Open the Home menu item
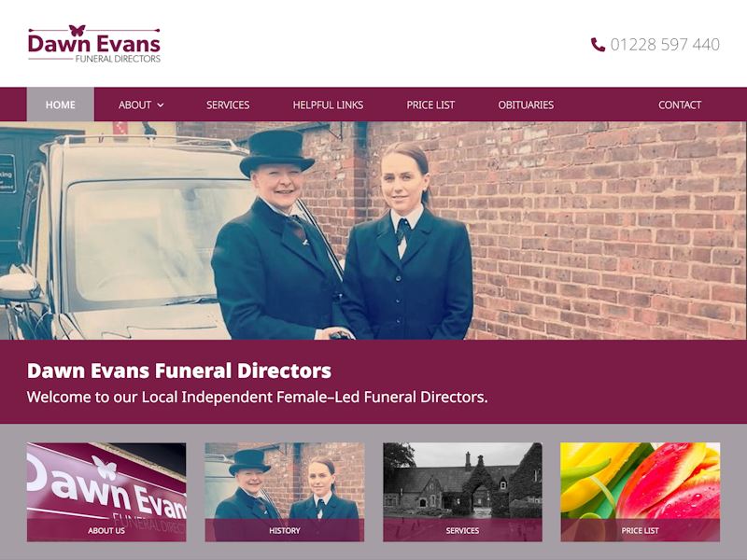This screenshot has height=560, width=747. [x=61, y=105]
